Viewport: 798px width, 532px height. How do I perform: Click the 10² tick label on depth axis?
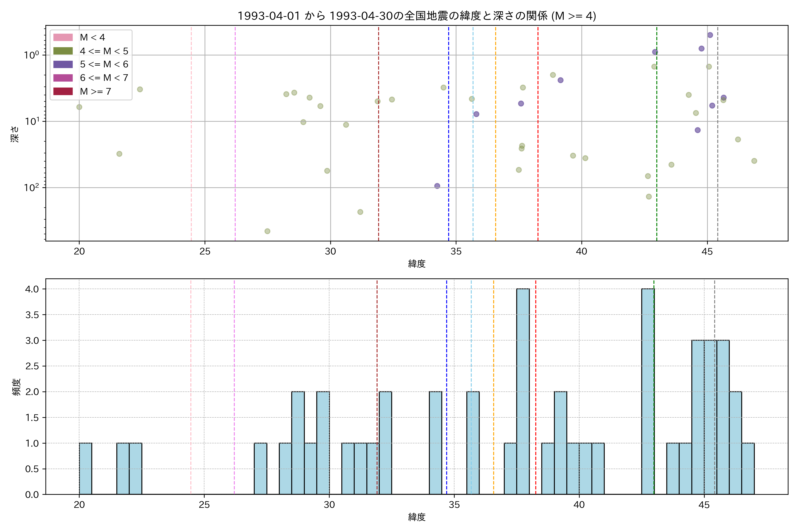point(31,187)
